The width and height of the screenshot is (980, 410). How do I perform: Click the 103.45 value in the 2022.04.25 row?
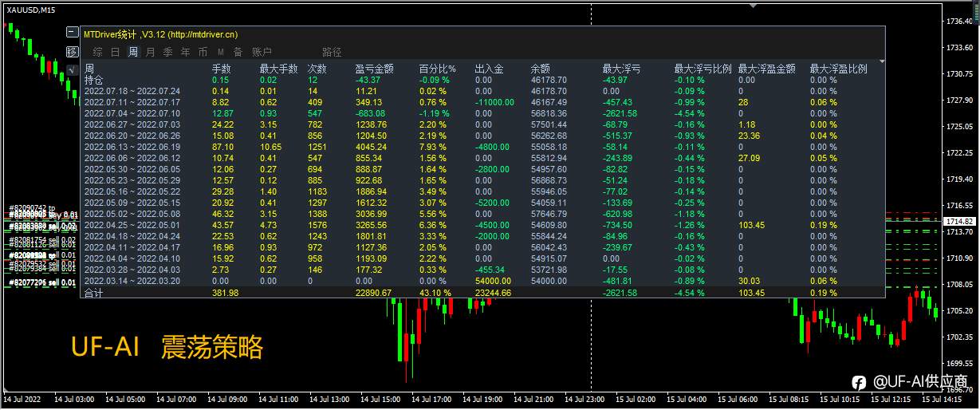coord(751,226)
